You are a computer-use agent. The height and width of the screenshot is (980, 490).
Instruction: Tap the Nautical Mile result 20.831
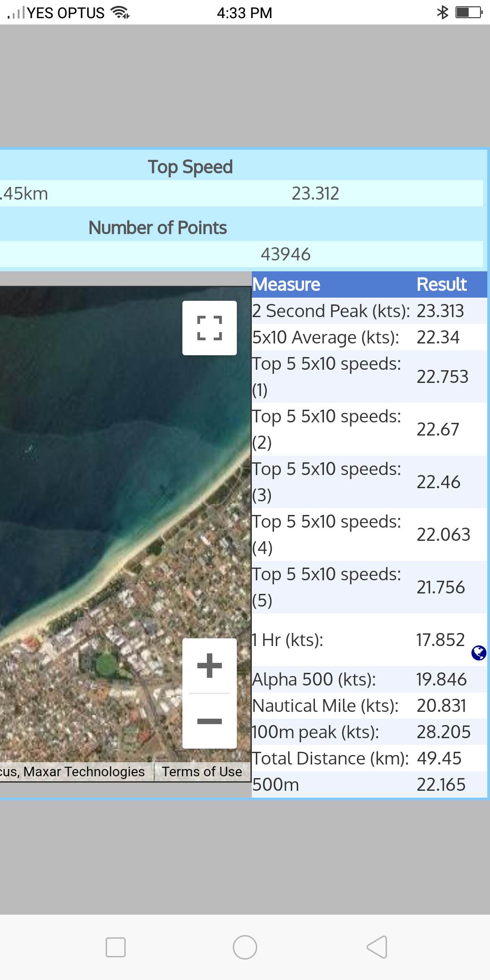441,706
